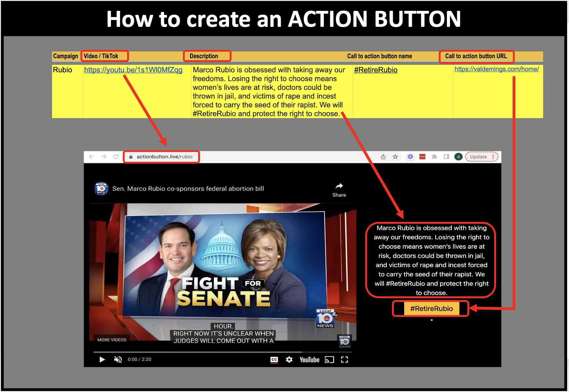Open the video settings gear
The image size is (569, 392).
coord(289,360)
